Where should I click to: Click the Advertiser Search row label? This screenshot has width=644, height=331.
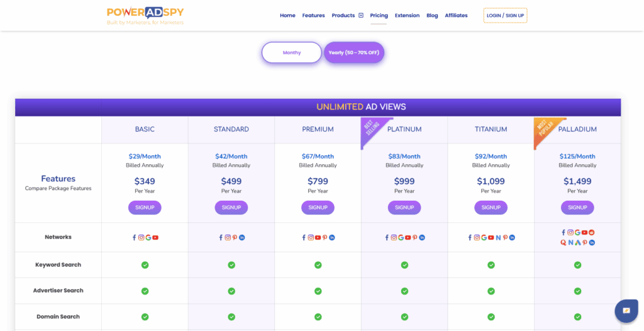(x=58, y=290)
